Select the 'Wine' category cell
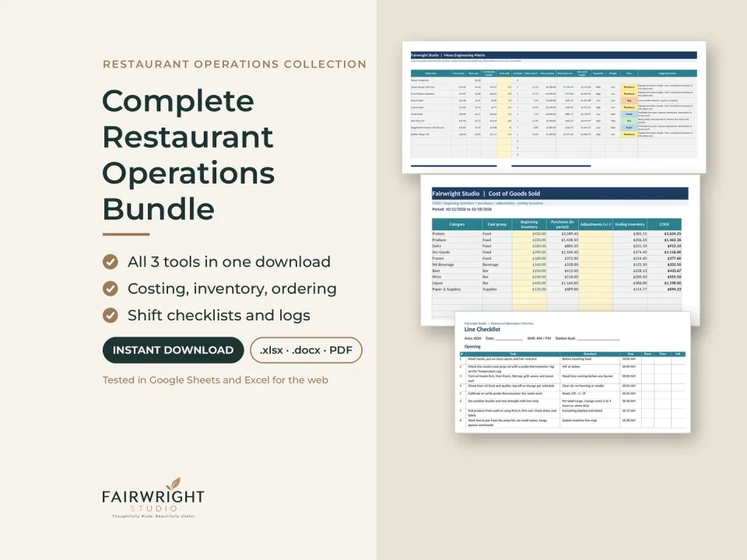The height and width of the screenshot is (560, 747). [x=457, y=277]
